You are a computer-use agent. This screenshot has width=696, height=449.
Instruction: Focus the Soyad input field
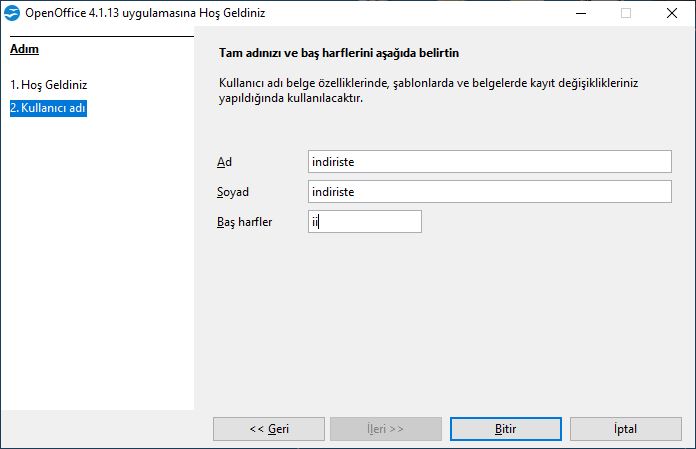(x=490, y=192)
